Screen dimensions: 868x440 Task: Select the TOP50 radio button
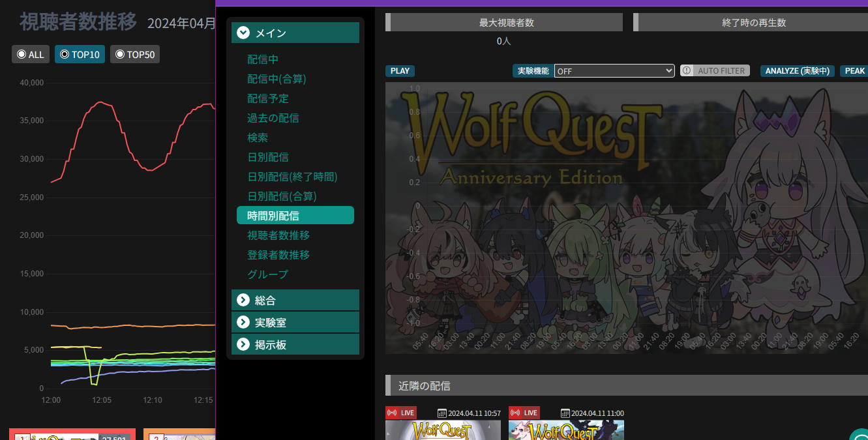tap(119, 55)
